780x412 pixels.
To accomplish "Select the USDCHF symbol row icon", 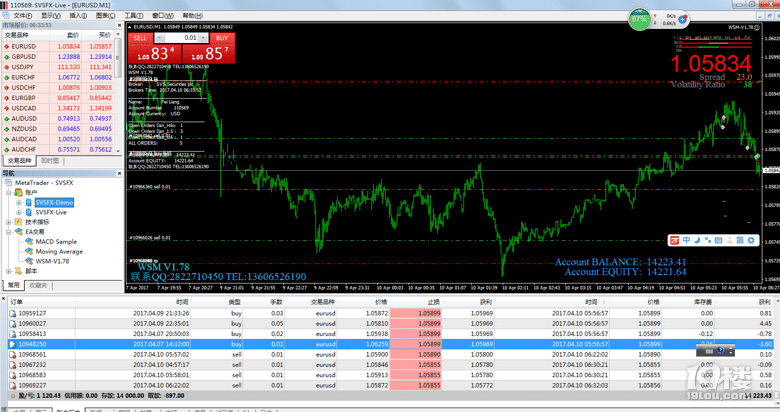I will coord(6,88).
